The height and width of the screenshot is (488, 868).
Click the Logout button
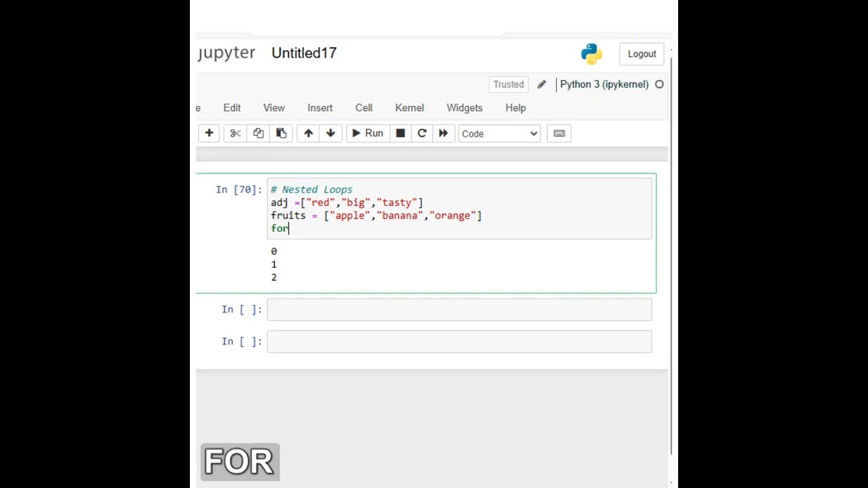(642, 54)
